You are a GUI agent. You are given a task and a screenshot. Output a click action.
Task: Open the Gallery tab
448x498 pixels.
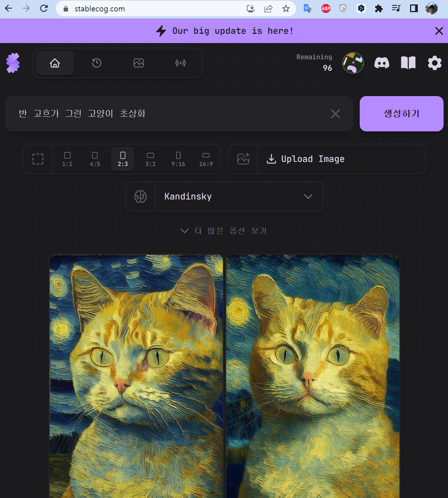coord(139,63)
